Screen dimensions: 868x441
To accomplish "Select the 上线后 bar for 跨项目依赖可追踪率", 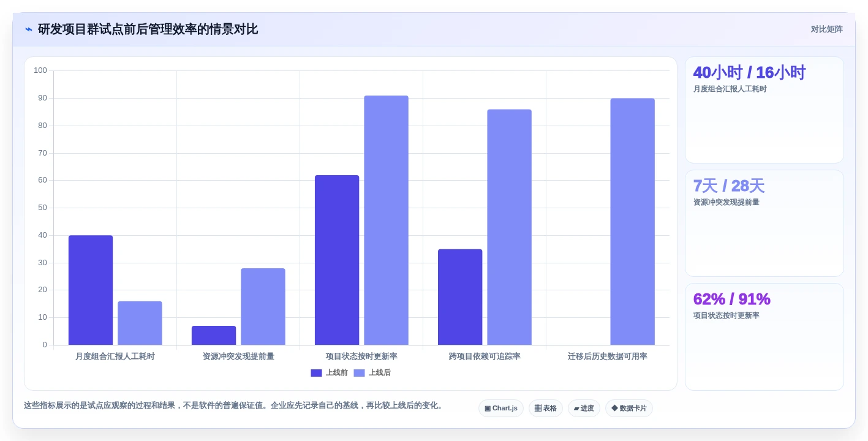I will point(509,227).
